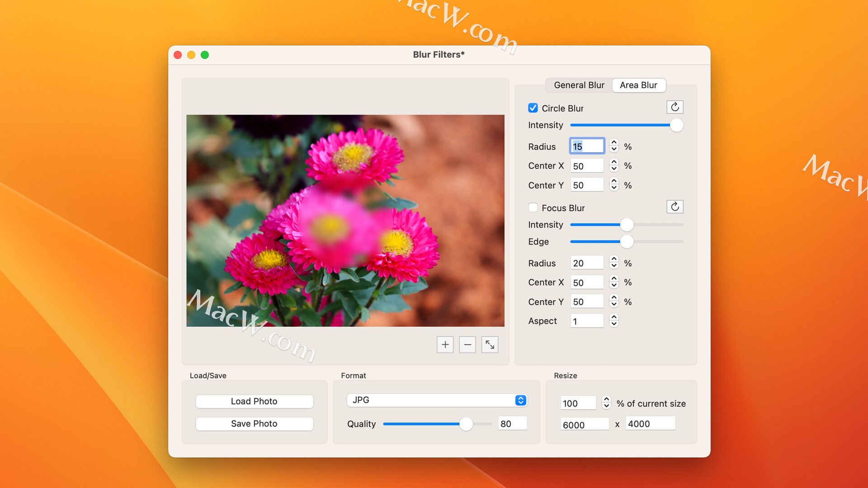Click the Aspect field showing 1
The height and width of the screenshot is (488, 868).
pos(587,321)
